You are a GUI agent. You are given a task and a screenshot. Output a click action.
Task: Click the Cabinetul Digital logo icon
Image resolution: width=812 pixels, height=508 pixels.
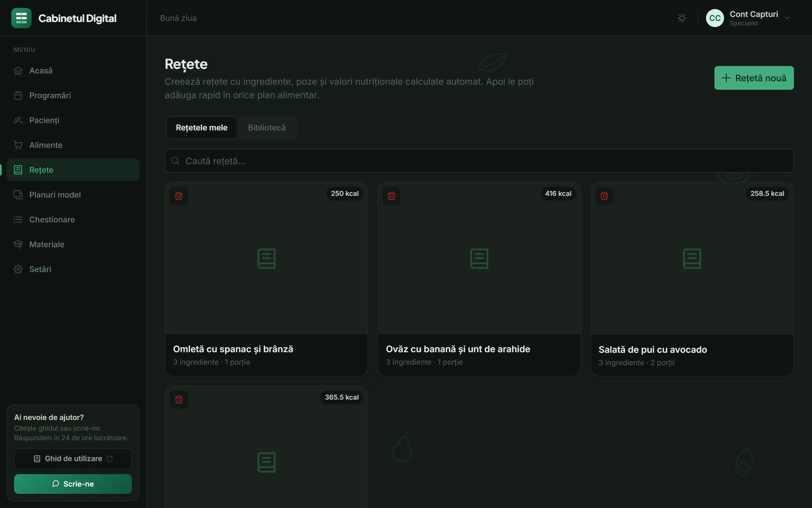click(21, 18)
